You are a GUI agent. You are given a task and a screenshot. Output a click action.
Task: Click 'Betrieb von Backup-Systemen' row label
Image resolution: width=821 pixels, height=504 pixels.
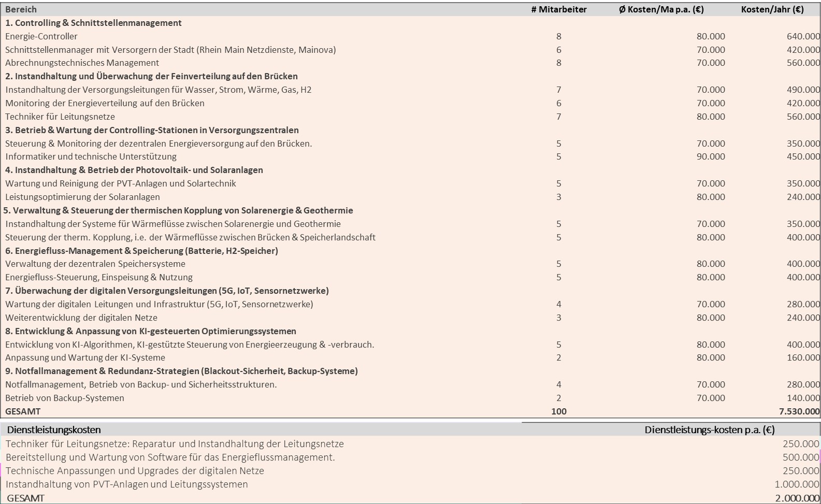65,398
